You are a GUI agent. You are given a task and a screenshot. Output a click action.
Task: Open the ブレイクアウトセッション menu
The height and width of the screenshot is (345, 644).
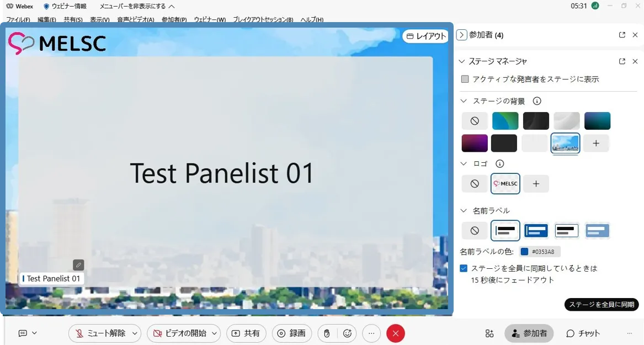coord(263,19)
